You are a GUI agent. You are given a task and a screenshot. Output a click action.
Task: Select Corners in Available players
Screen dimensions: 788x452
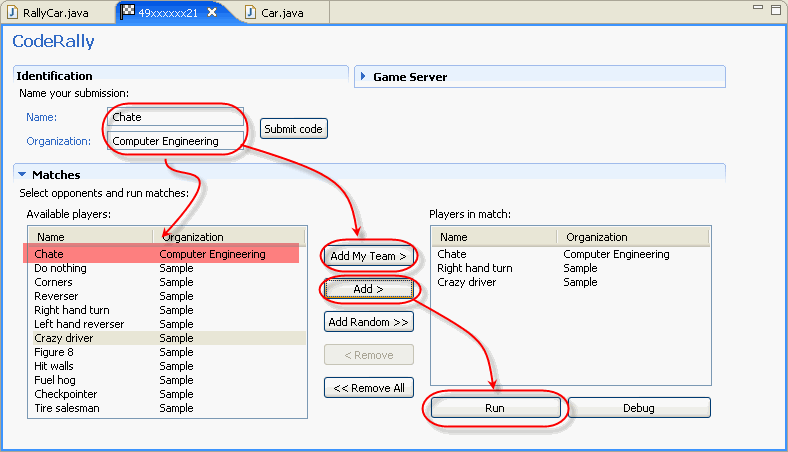click(169, 282)
